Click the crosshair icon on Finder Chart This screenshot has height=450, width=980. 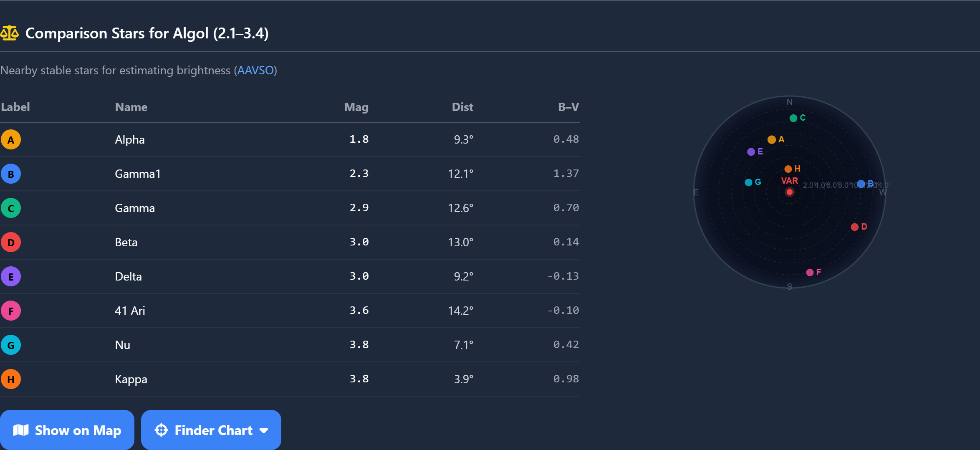(x=161, y=430)
